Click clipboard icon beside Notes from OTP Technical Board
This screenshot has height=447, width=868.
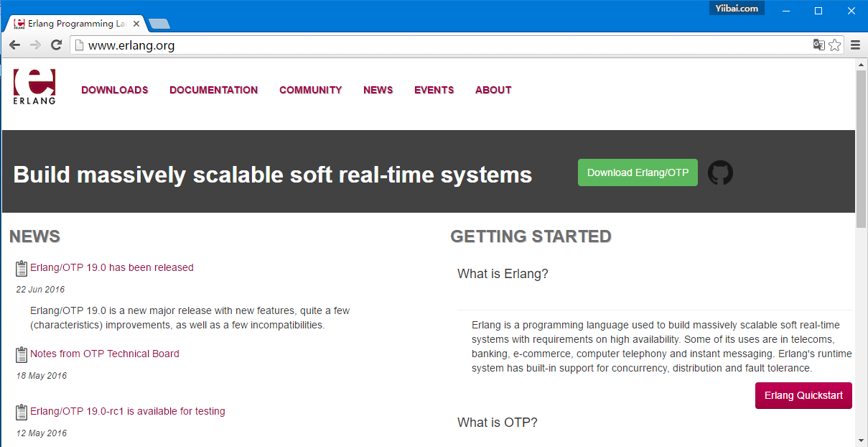[22, 354]
